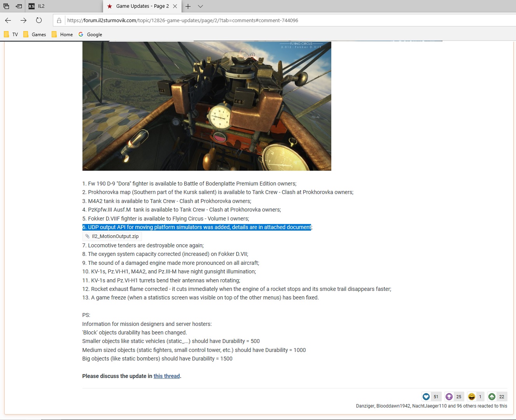
Task: Click 'Locomotive tenders are destroyable once again'
Action: (143, 245)
